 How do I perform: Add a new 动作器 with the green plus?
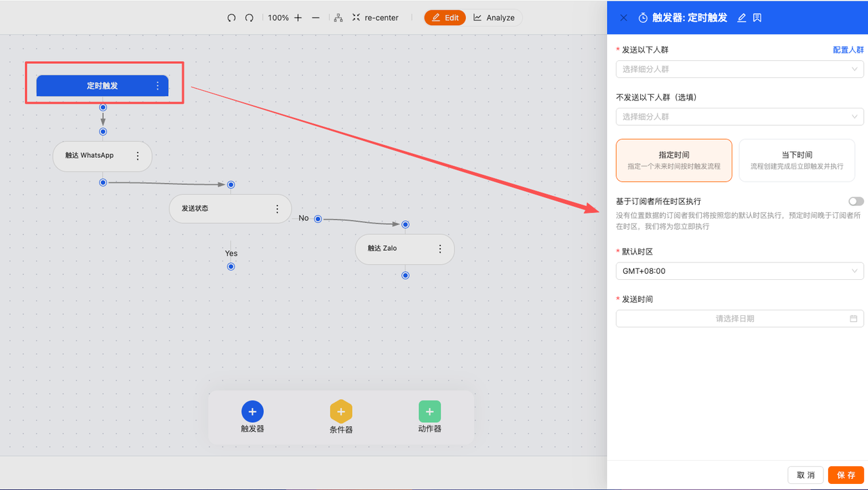coord(429,411)
